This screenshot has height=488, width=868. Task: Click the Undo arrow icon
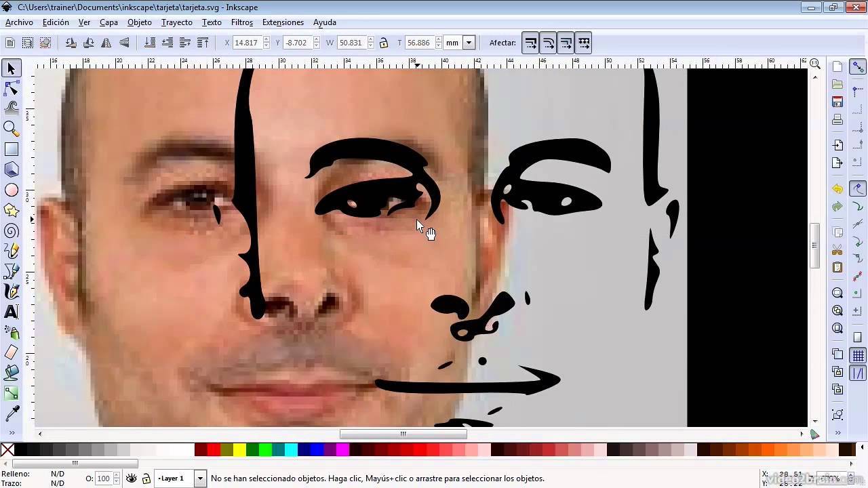[837, 189]
